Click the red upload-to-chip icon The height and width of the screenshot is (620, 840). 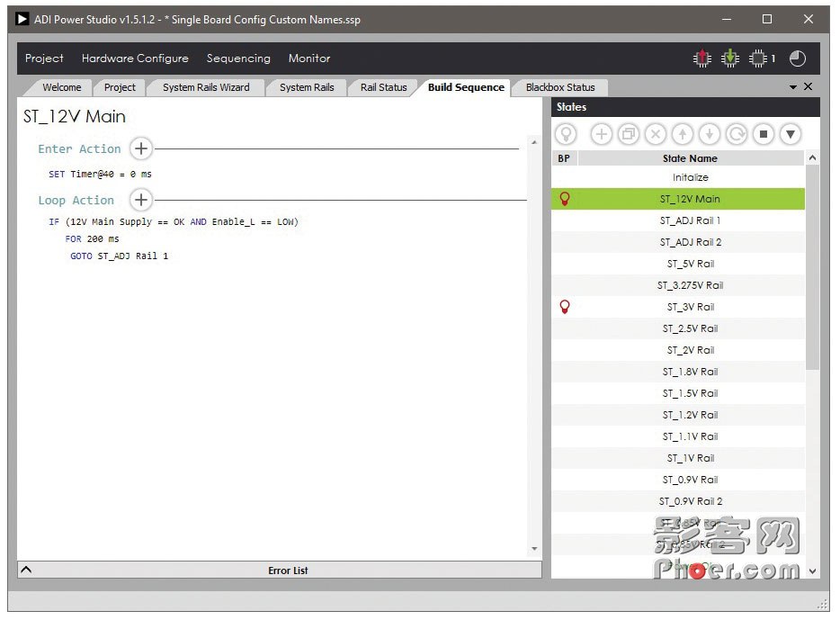[701, 58]
